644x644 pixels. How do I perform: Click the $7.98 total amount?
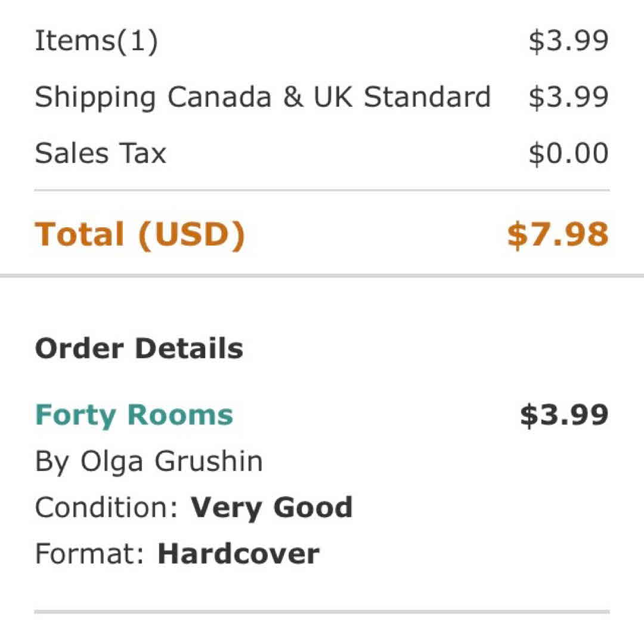click(x=558, y=234)
